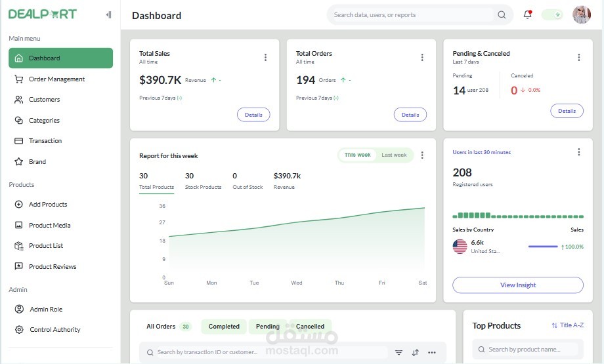Open Users in last 30 minutes options
The width and height of the screenshot is (604, 364).
pos(578,152)
